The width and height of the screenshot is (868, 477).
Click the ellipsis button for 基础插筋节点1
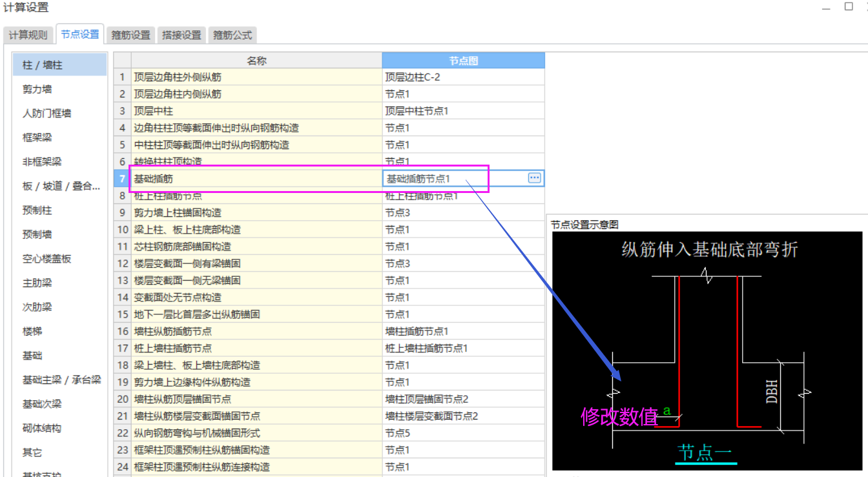point(535,178)
